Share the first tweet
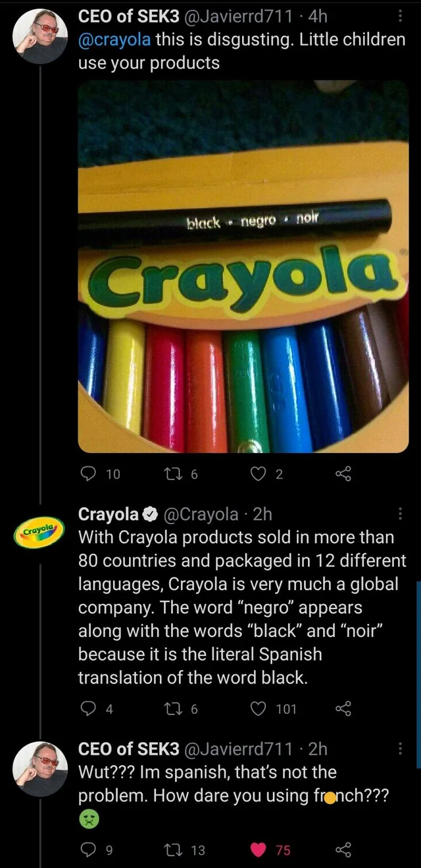Viewport: 421px width, 868px height. [x=343, y=474]
